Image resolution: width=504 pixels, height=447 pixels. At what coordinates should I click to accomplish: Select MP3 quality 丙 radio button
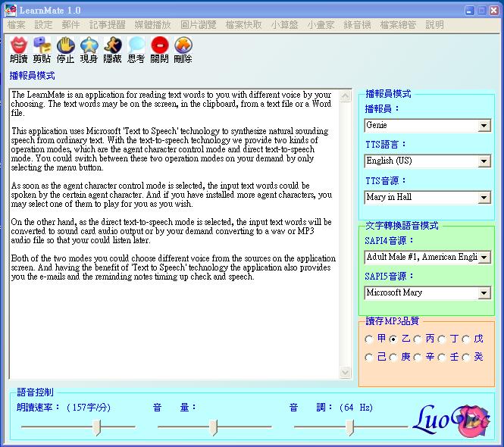[x=418, y=339]
